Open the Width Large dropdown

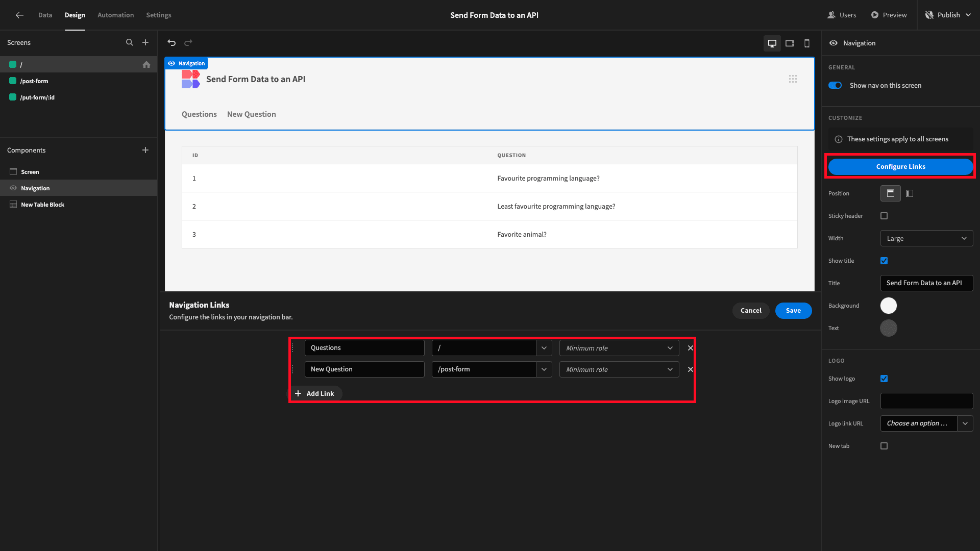tap(926, 238)
